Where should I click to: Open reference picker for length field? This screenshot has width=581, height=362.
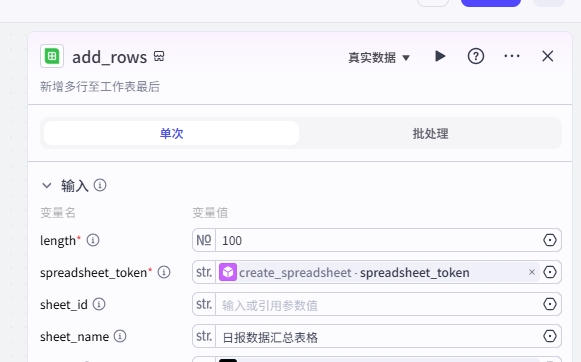pos(550,240)
